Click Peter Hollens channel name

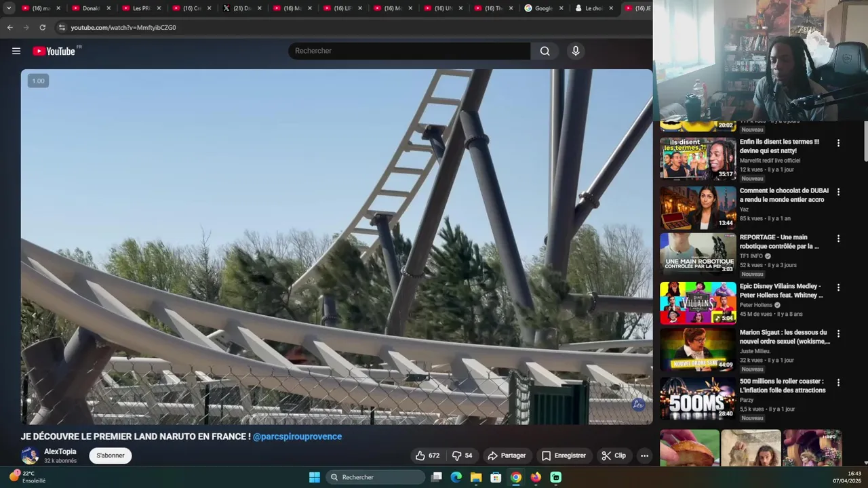click(x=756, y=305)
